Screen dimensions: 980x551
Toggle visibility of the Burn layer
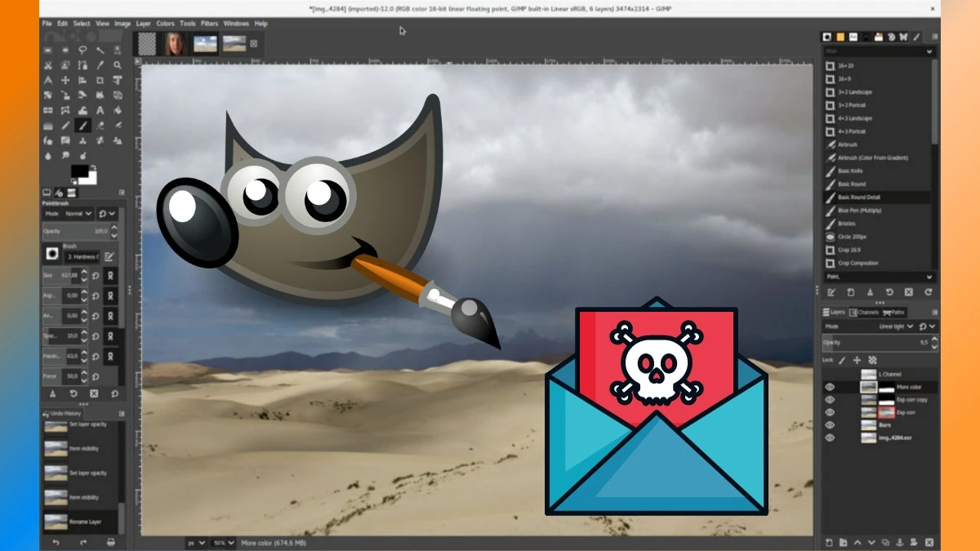(830, 425)
